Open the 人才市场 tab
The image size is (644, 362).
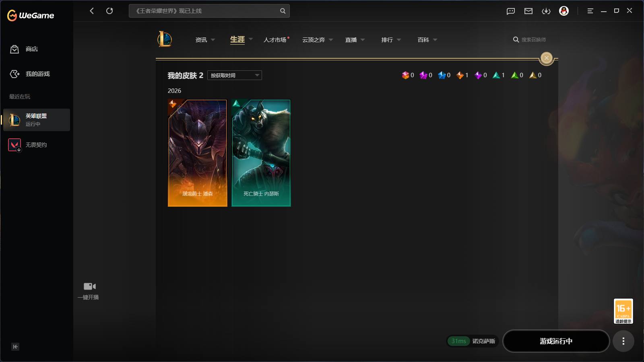275,40
